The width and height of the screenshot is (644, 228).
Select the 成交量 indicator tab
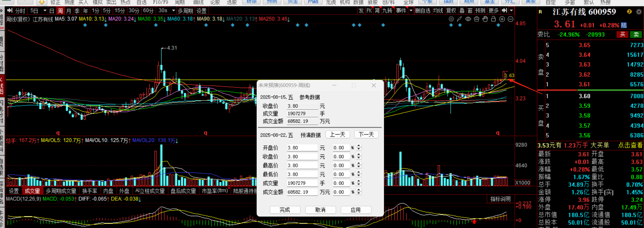pyautogui.click(x=32, y=191)
